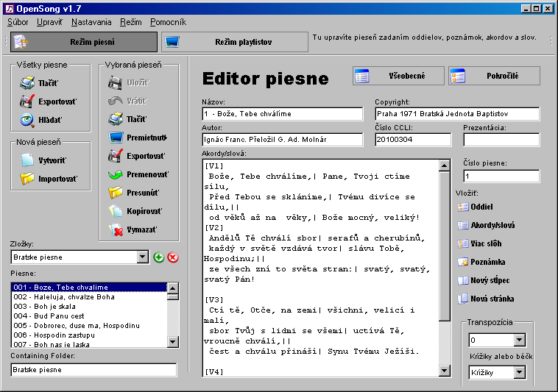558x392 pixels.
Task: Click the Exportovať icon under Všetky piesne
Action: (x=27, y=101)
